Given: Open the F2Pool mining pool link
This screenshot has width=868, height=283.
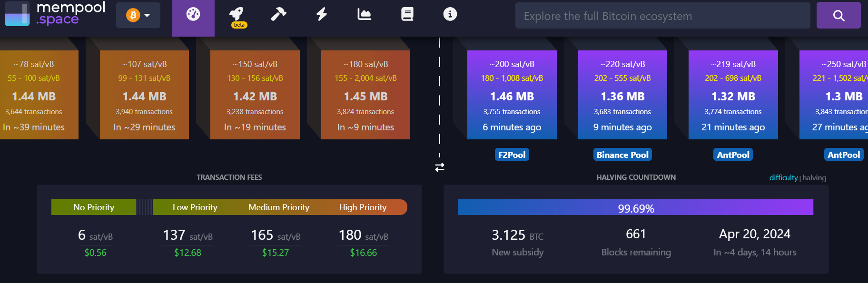Looking at the screenshot, I should 512,155.
